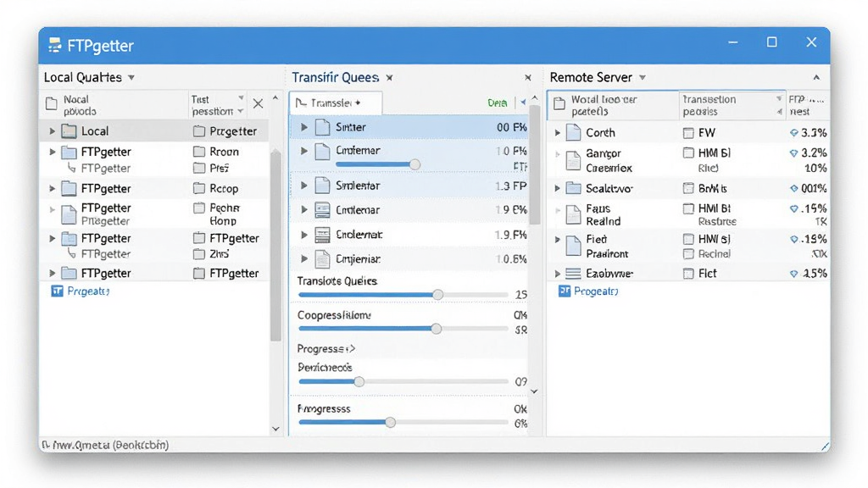Screen dimensions: 868x488
Task: Click the Faus Realnd file icon
Action: point(574,214)
